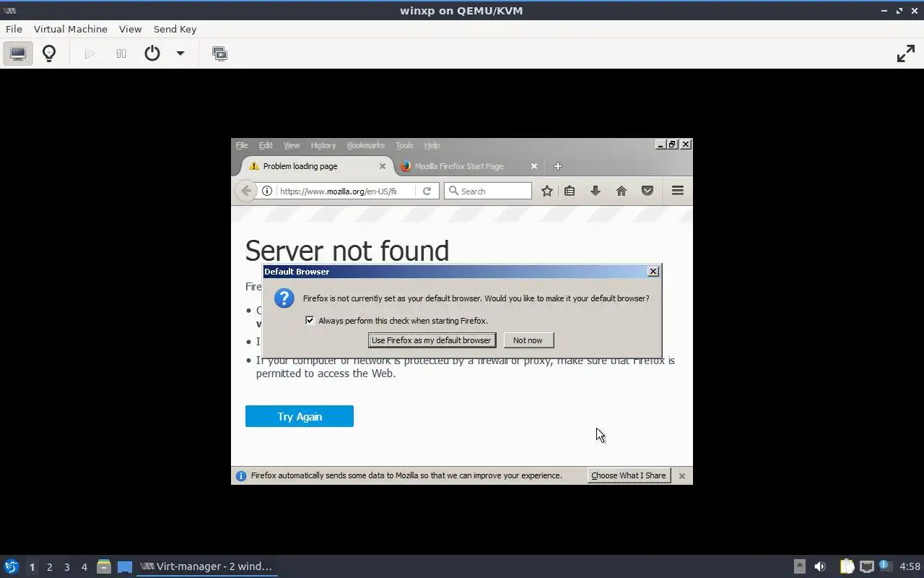This screenshot has width=924, height=578.
Task: Click the Pocket icon in toolbar
Action: pos(648,191)
